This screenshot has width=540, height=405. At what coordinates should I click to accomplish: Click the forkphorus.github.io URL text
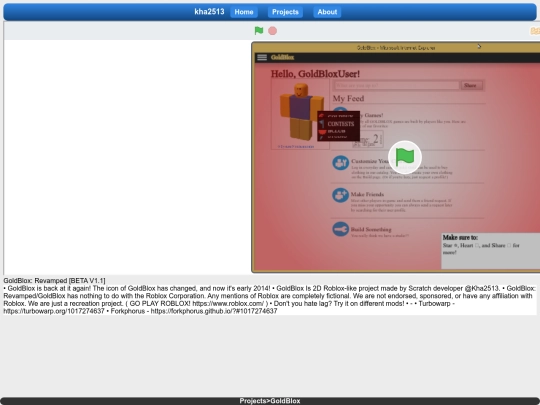point(214,311)
